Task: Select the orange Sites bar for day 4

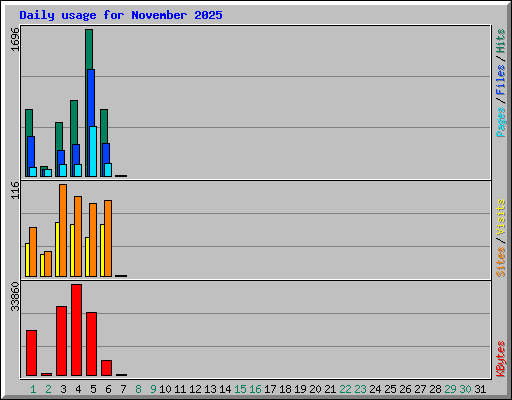Action: click(x=78, y=236)
